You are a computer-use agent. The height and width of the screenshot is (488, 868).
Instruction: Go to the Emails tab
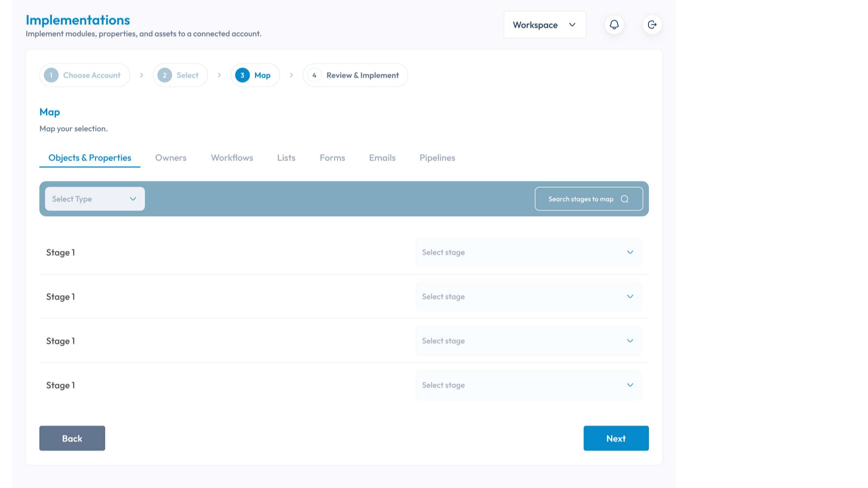(x=382, y=158)
